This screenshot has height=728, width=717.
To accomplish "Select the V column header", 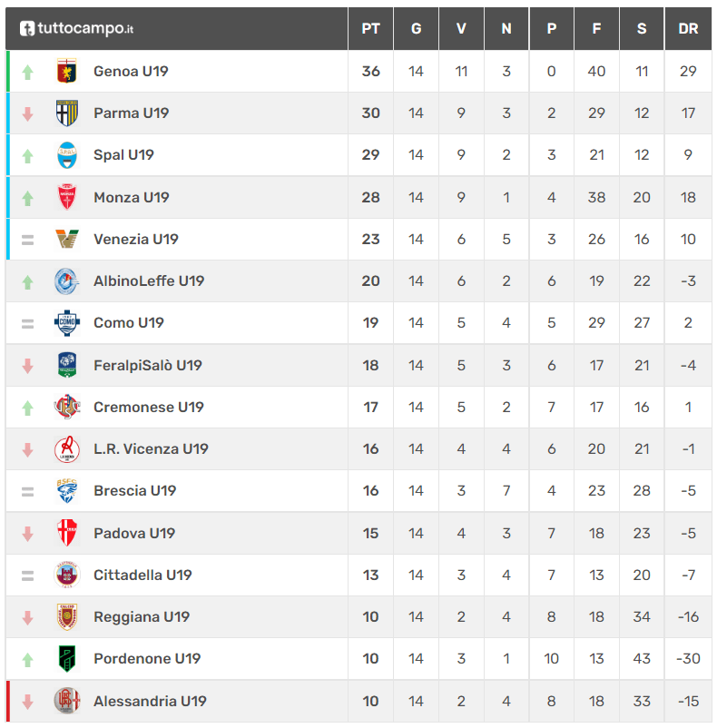I will click(461, 29).
